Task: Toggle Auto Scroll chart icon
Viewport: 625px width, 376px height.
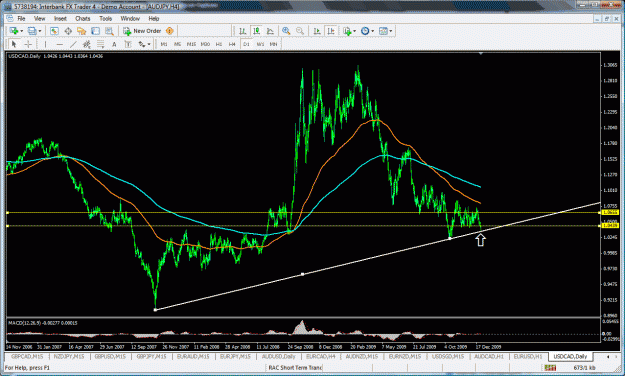Action: 317,31
